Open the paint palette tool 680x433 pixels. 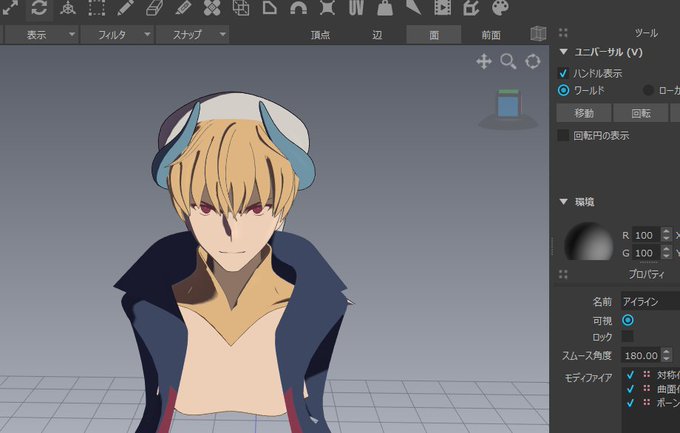(500, 8)
